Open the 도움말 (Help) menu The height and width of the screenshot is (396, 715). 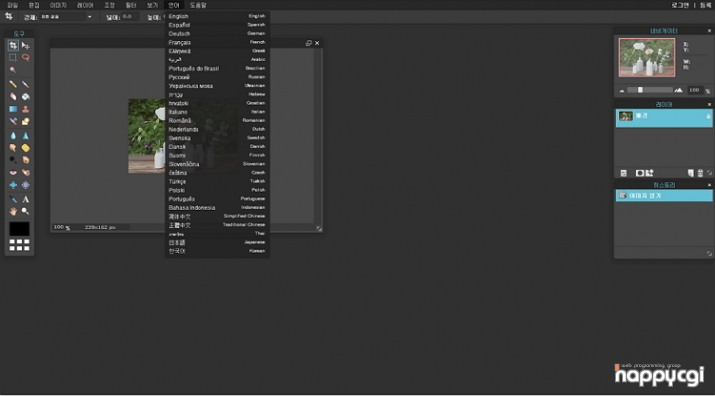click(198, 5)
